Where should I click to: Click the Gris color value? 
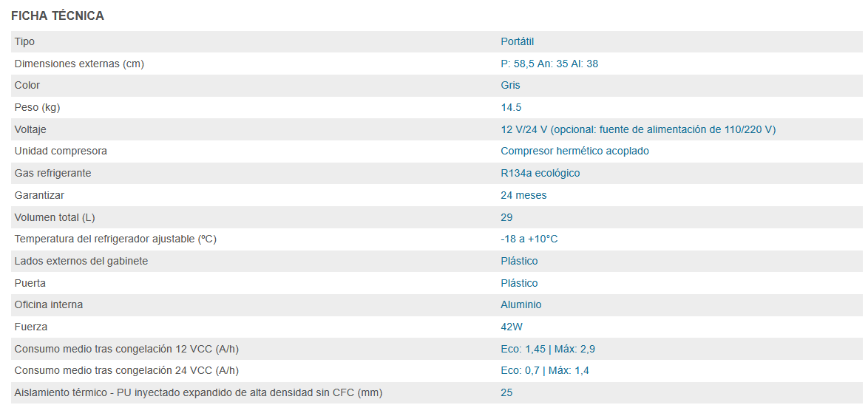coord(510,85)
